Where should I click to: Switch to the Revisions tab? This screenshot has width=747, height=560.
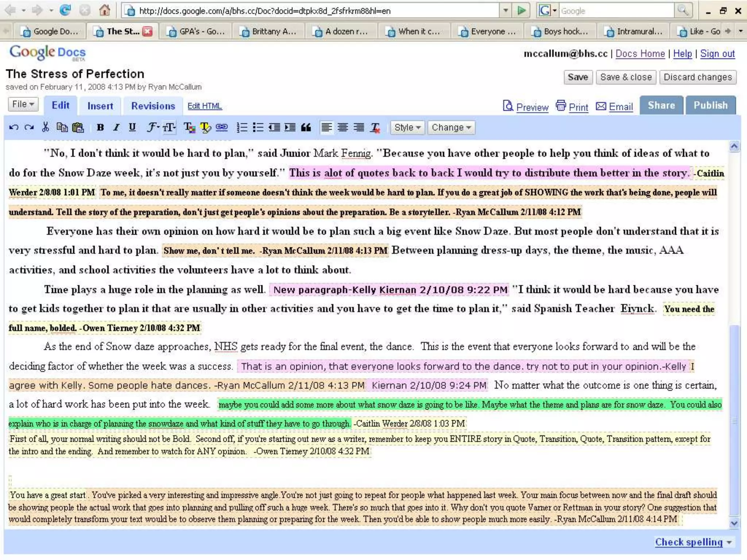(x=153, y=106)
